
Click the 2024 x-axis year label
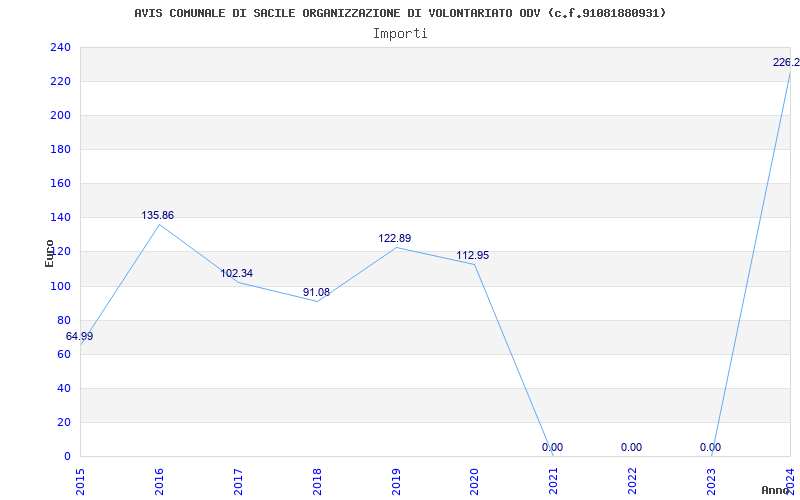click(791, 482)
